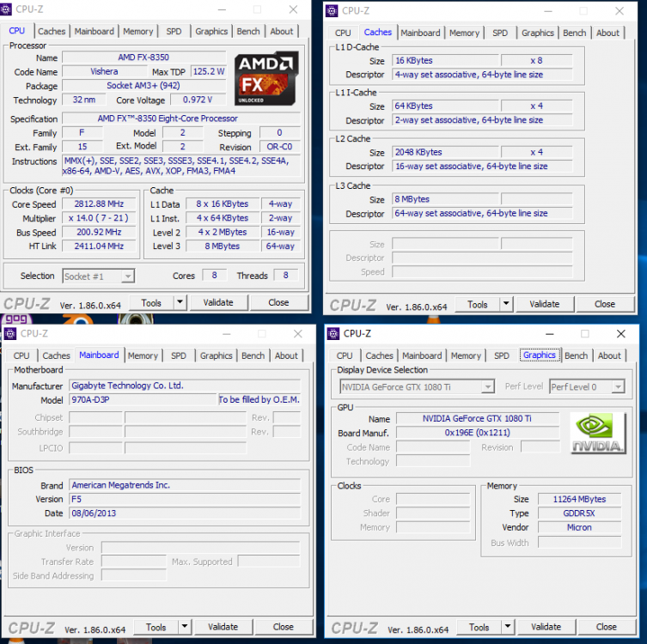Open About tab in Caches window
647x644 pixels.
[x=607, y=33]
